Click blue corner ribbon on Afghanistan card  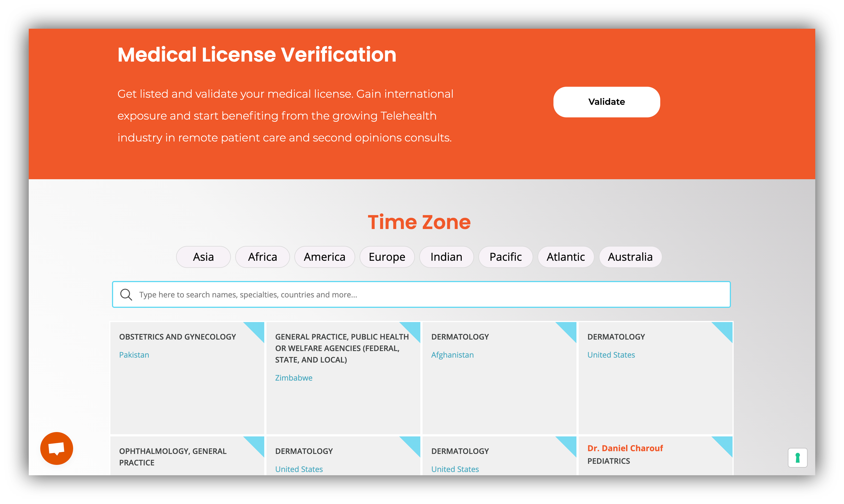(x=569, y=329)
